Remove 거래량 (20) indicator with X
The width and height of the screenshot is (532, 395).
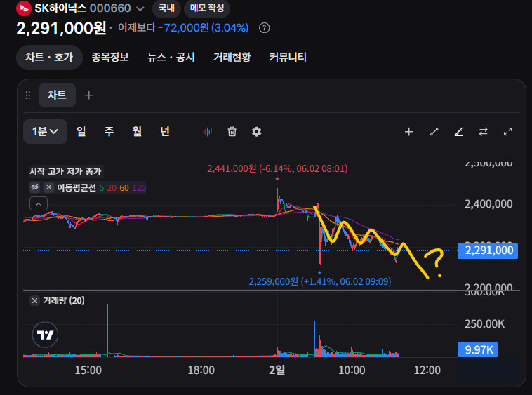[34, 301]
